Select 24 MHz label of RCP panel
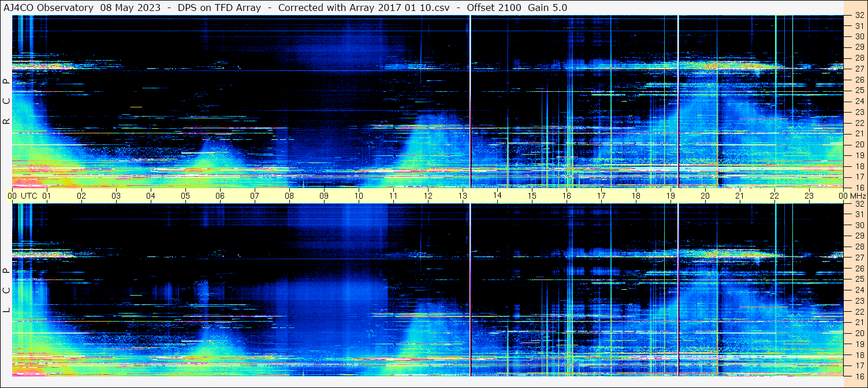 (x=859, y=101)
